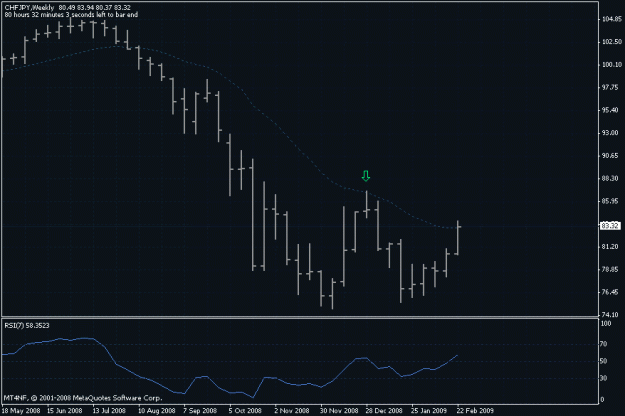Image resolution: width=625 pixels, height=416 pixels.
Task: Click the 104.85 price scale label
Action: coord(611,19)
